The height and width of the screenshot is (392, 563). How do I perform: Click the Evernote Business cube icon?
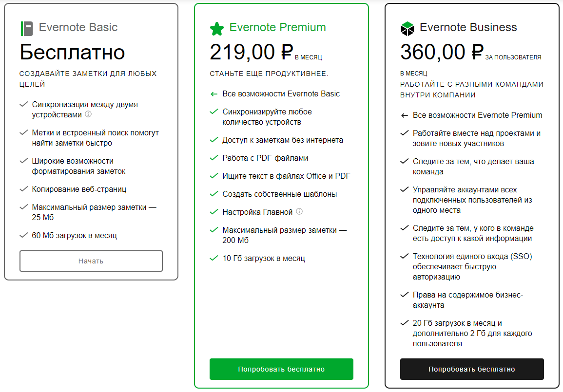(408, 28)
